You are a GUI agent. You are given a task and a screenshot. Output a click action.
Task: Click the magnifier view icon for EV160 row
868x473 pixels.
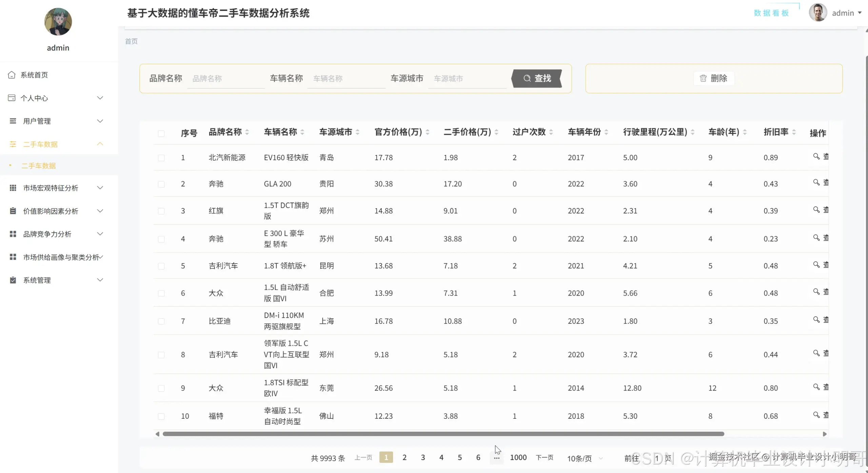pyautogui.click(x=816, y=156)
